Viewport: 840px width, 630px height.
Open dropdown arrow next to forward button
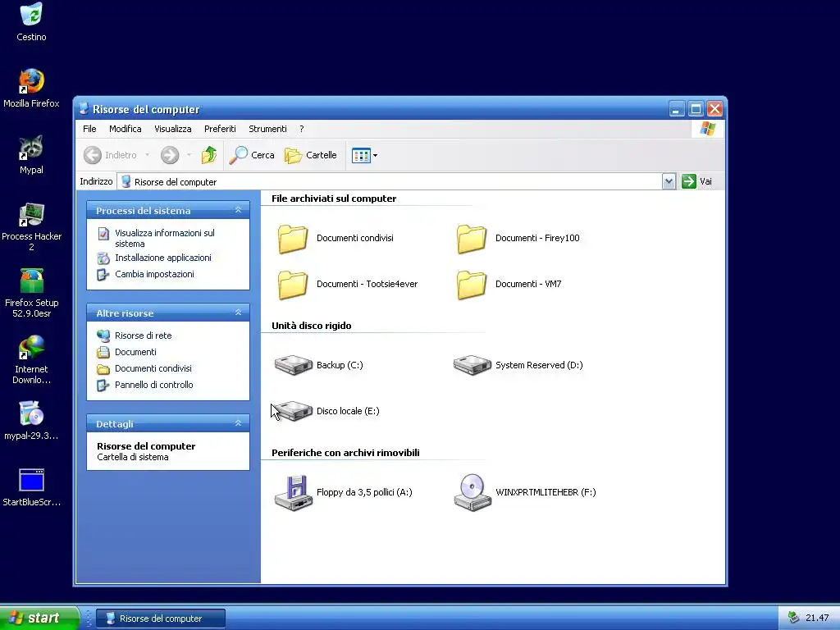[189, 155]
